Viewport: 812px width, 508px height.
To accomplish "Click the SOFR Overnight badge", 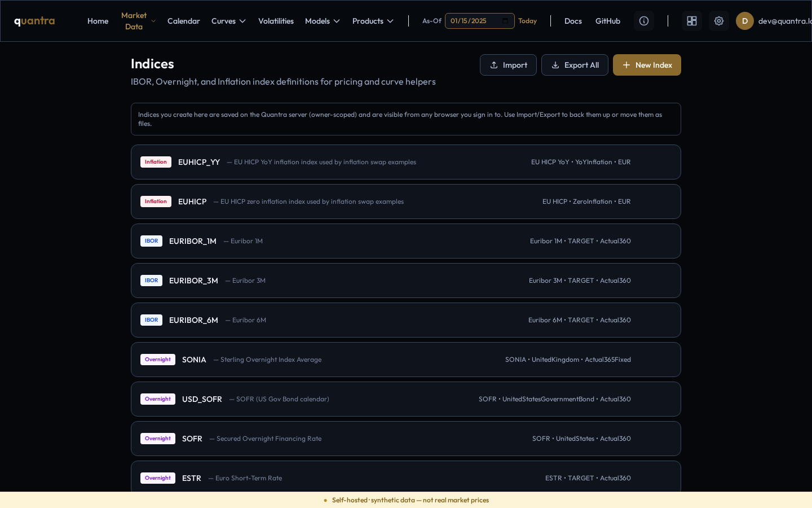I will coord(158,439).
